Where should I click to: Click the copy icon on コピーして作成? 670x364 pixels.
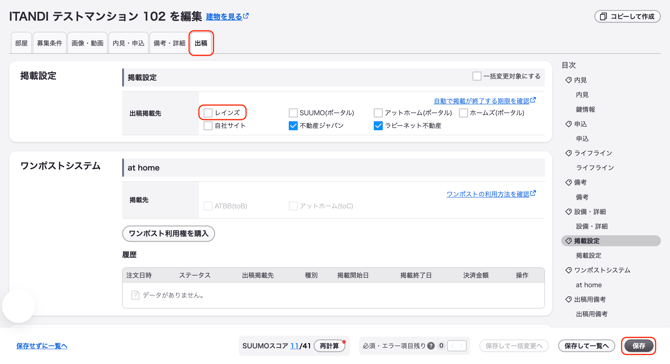point(603,16)
